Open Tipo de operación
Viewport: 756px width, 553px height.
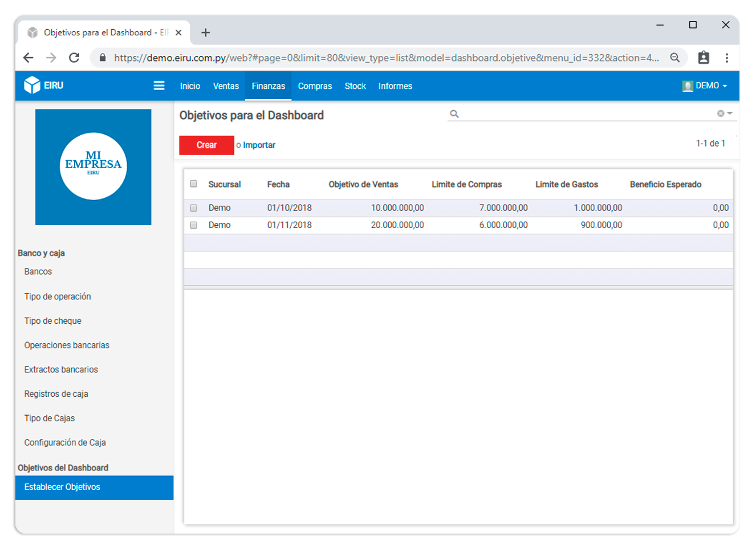click(x=58, y=296)
